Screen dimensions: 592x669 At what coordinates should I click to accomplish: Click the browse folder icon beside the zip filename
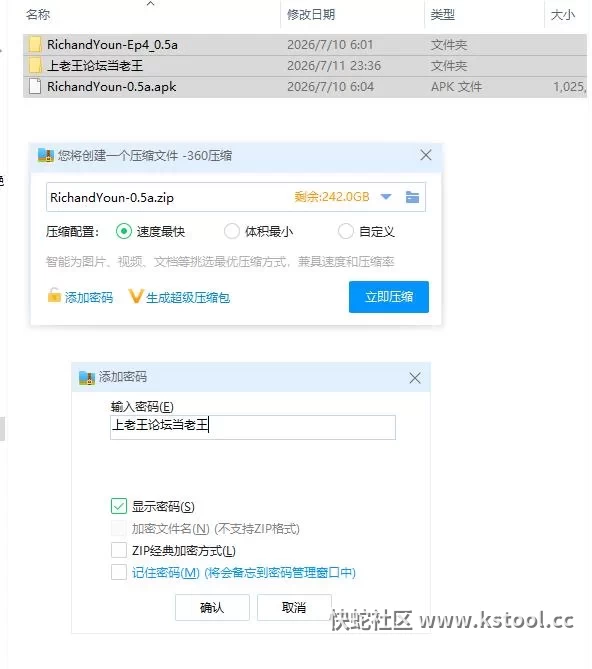pyautogui.click(x=412, y=197)
